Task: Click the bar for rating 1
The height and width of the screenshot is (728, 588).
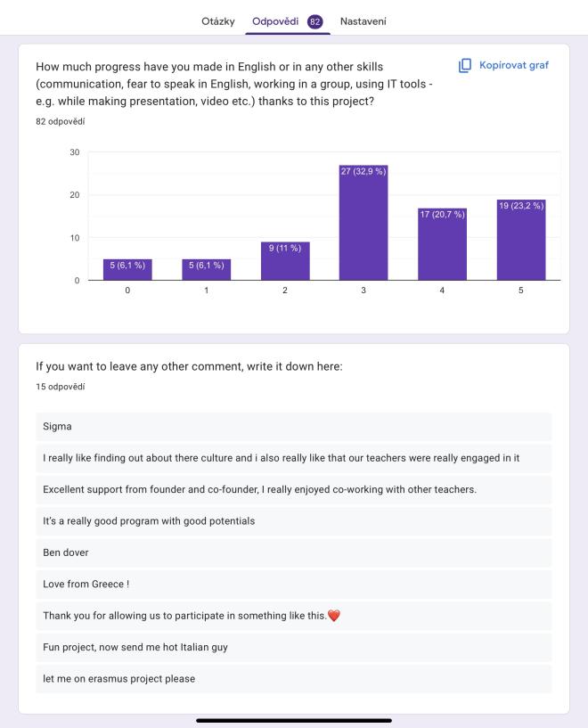Action: point(206,270)
